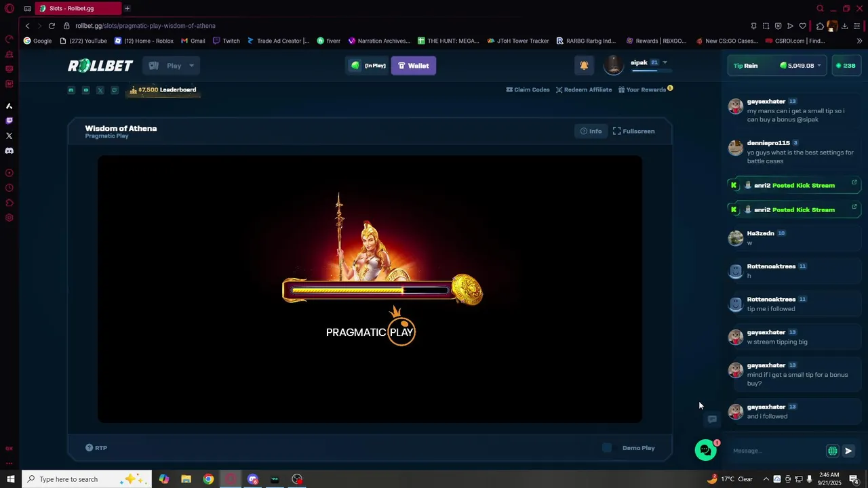This screenshot has height=488, width=868.
Task: Open the Claim Codes link
Action: coord(528,89)
